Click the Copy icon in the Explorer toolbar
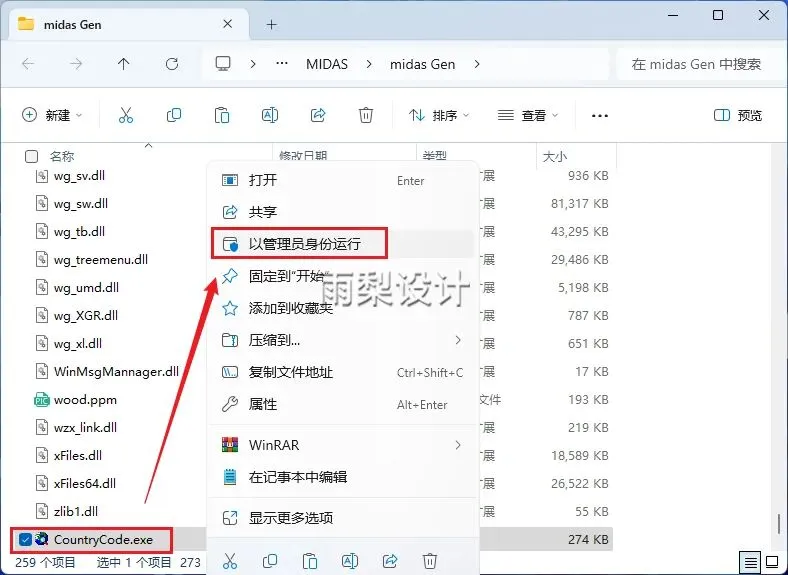The image size is (788, 575). click(x=174, y=116)
